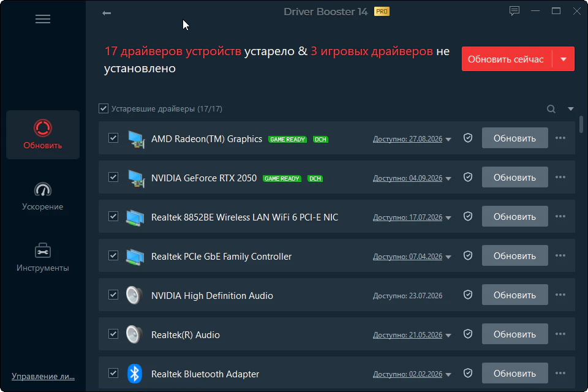
Task: Open the Инструменты (Tools) sidebar tab
Action: (x=43, y=257)
